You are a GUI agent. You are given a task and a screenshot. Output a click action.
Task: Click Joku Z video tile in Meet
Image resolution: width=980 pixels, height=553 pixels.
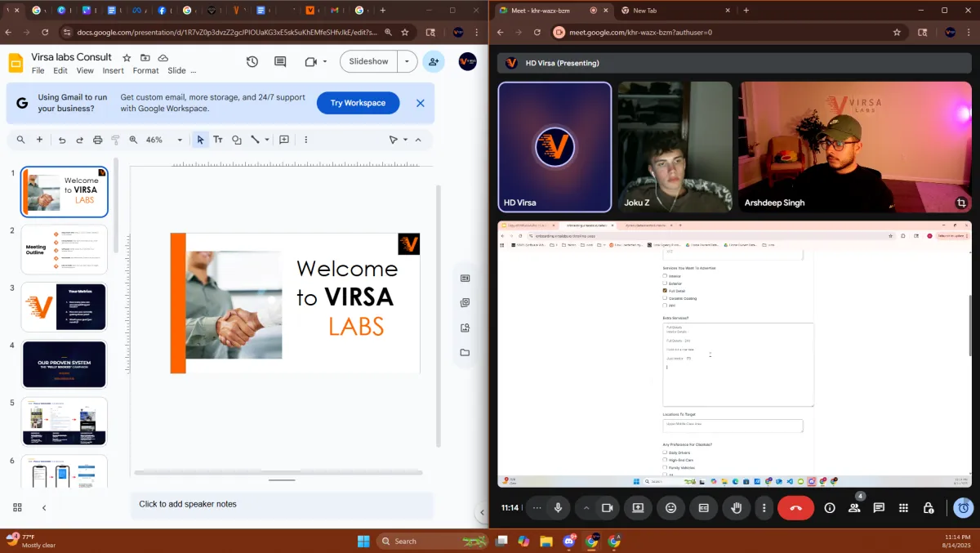coord(675,147)
